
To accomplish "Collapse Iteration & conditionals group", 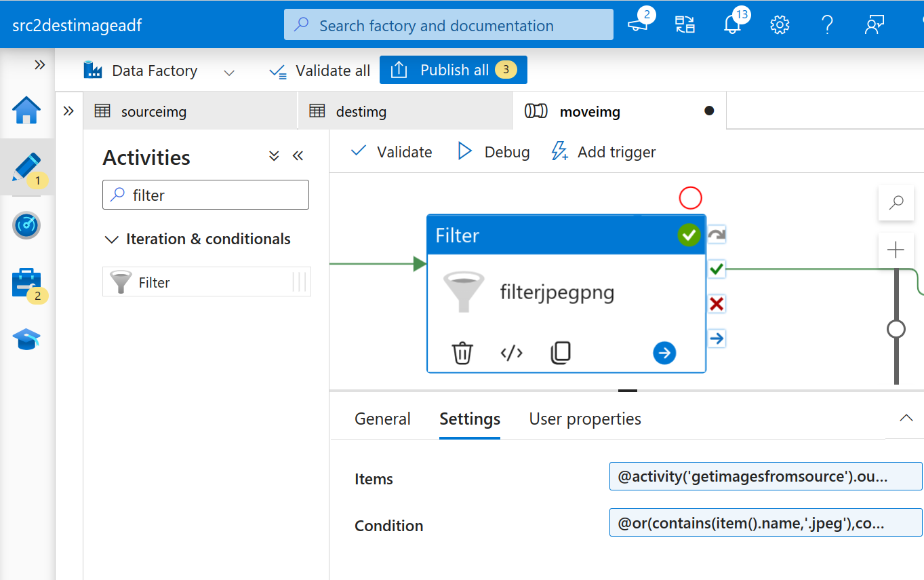I will (x=198, y=239).
